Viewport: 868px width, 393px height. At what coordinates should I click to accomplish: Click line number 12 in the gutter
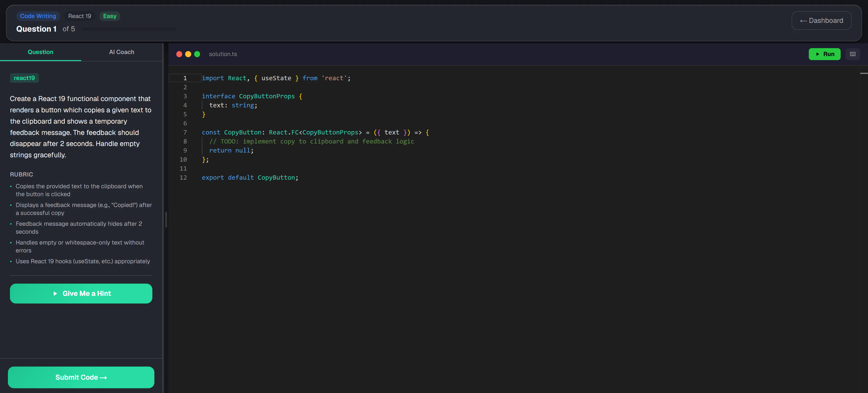point(183,177)
